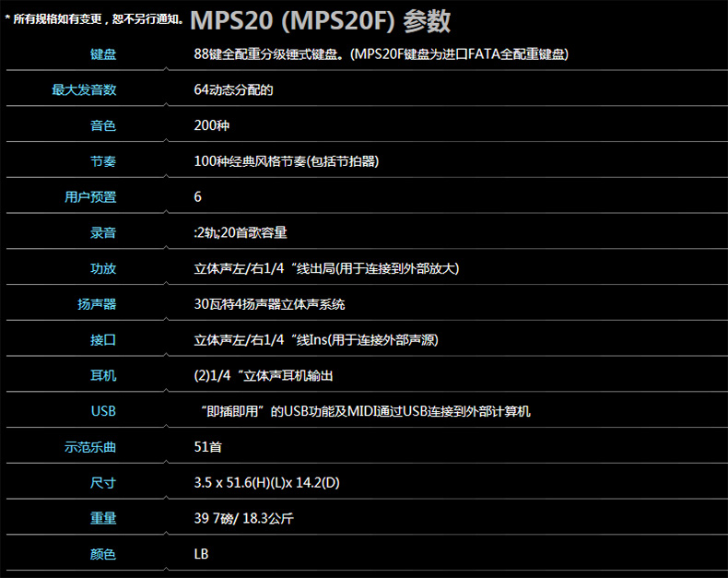Select the "接口" row label
Image resolution: width=728 pixels, height=578 pixels.
(103, 340)
